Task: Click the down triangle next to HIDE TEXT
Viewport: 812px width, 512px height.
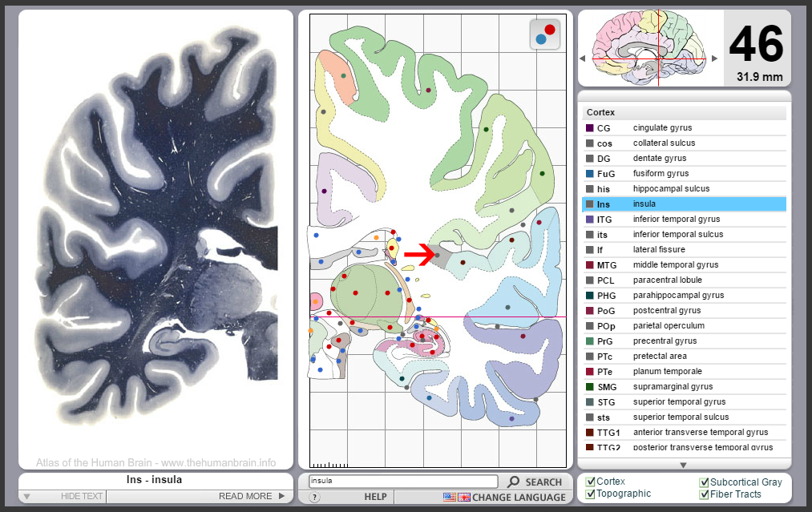Action: click(x=27, y=496)
